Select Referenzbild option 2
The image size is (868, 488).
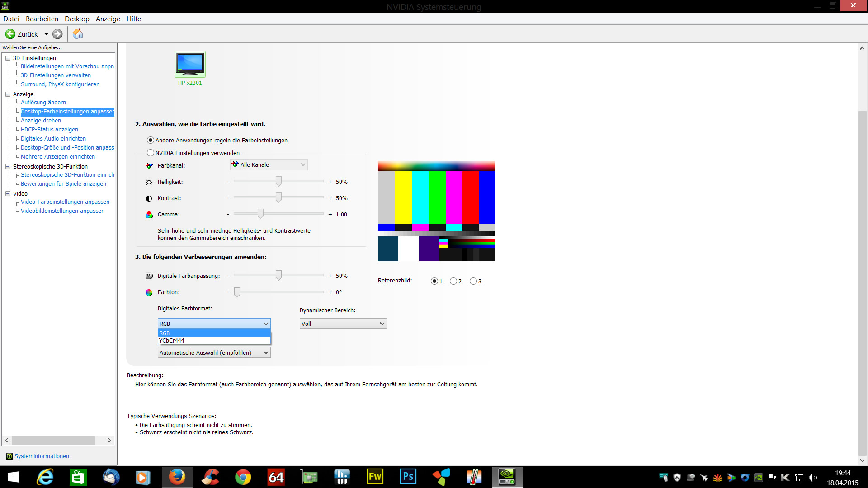click(453, 281)
